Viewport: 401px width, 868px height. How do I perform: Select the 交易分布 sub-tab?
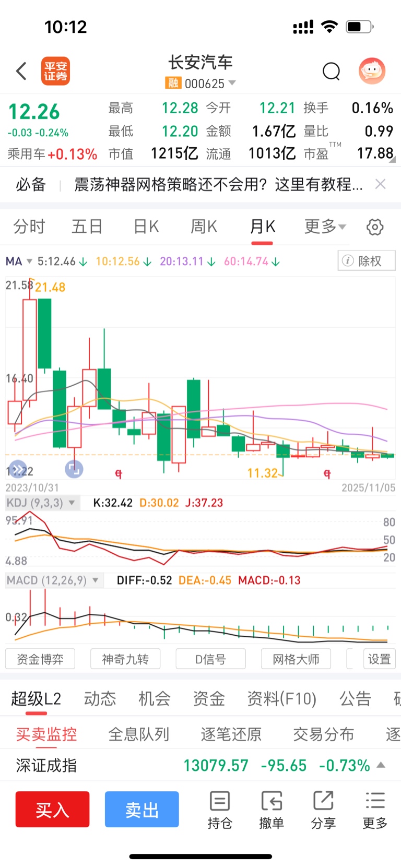(324, 734)
